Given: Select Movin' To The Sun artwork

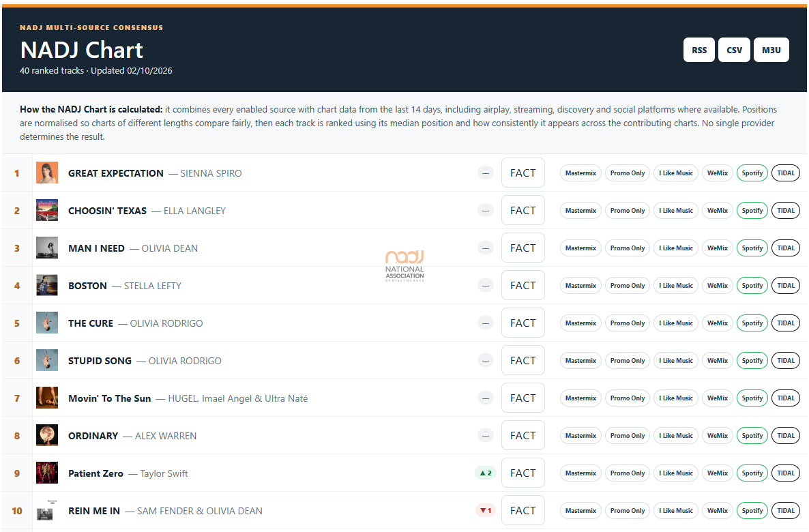Looking at the screenshot, I should point(47,398).
